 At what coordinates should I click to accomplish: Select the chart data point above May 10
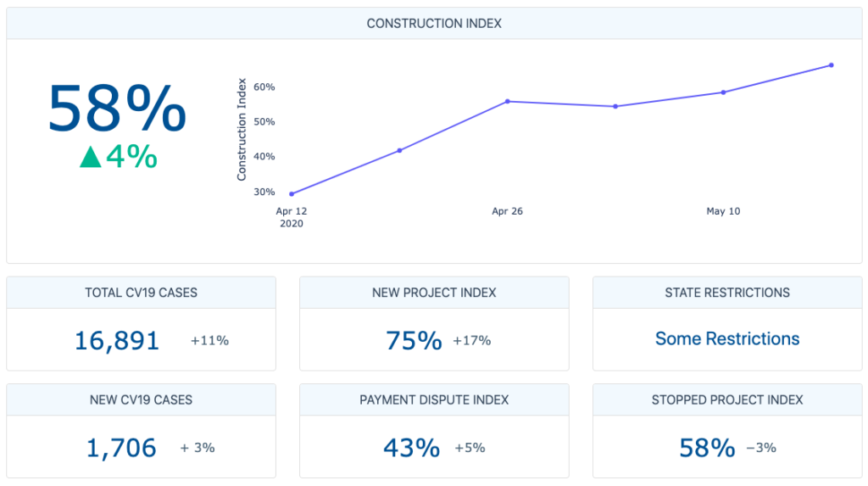(x=723, y=92)
